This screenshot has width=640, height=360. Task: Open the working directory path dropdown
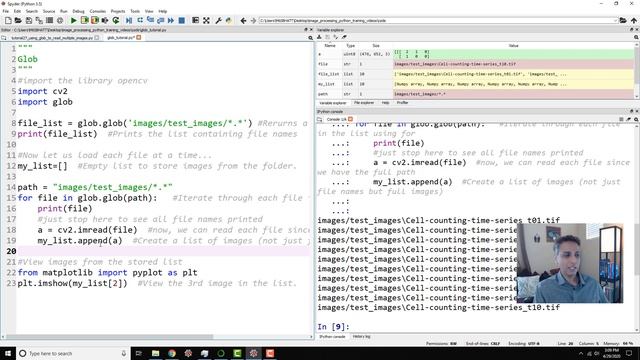pos(615,20)
